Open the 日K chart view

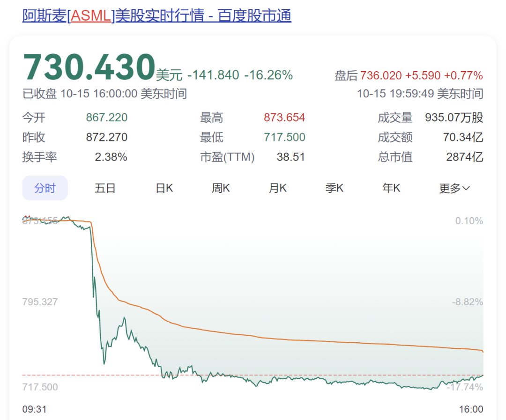click(164, 187)
